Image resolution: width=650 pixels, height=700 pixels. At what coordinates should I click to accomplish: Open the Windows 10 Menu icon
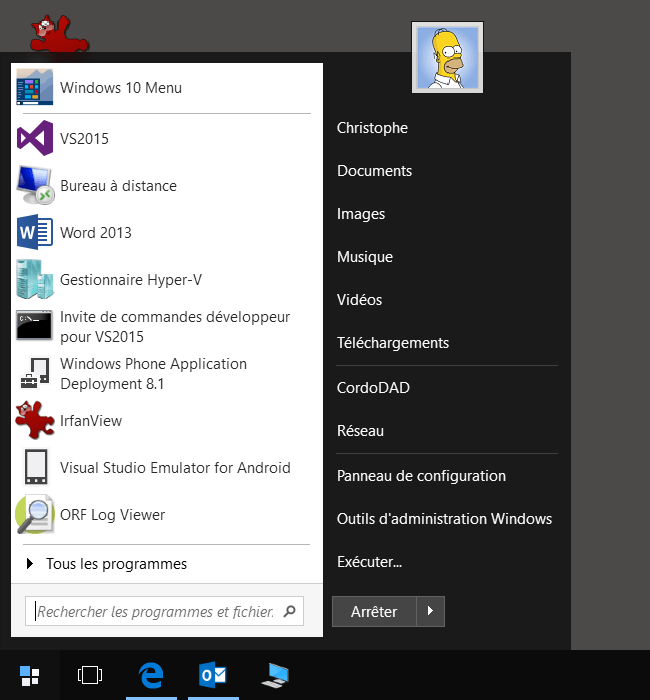(34, 87)
